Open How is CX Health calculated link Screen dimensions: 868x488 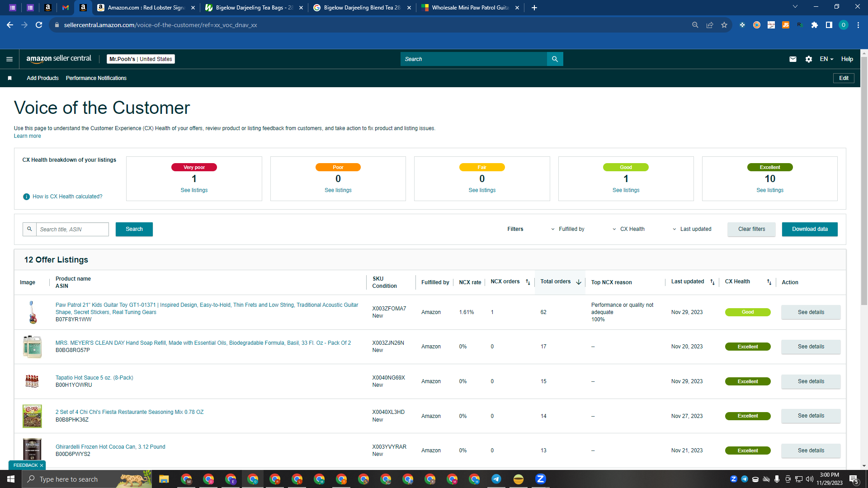[x=67, y=197]
